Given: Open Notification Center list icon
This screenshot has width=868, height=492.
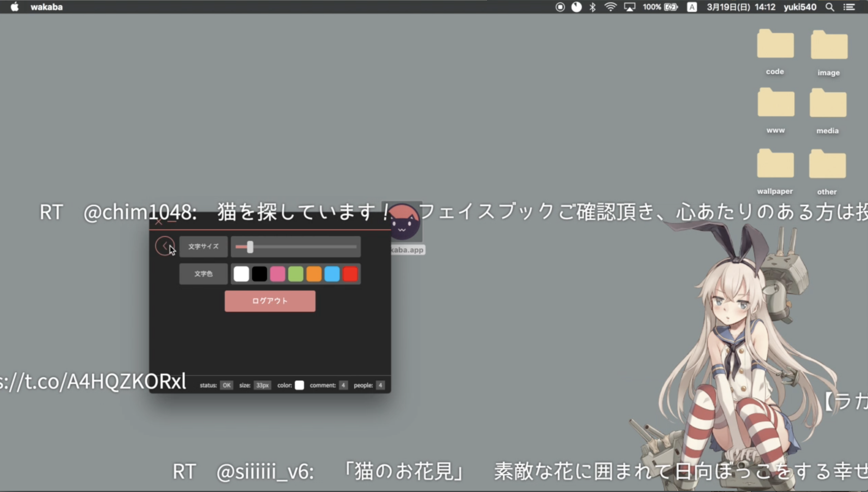Looking at the screenshot, I should pos(849,7).
